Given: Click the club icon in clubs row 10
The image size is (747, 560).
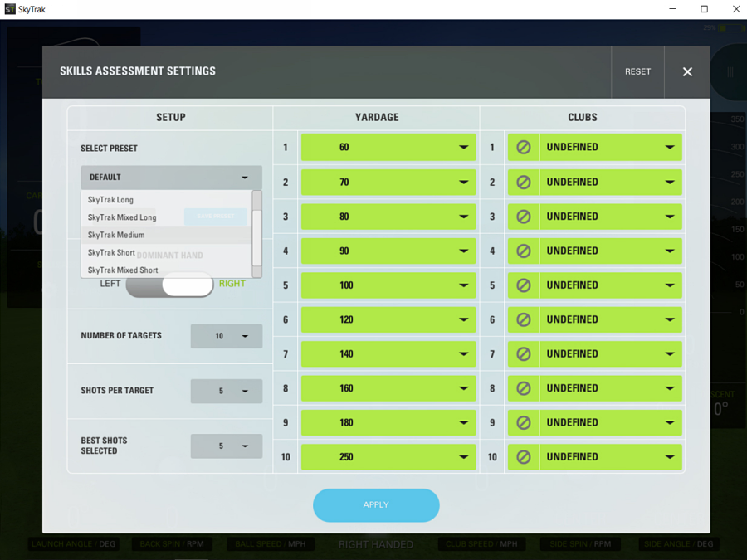Looking at the screenshot, I should tap(523, 457).
